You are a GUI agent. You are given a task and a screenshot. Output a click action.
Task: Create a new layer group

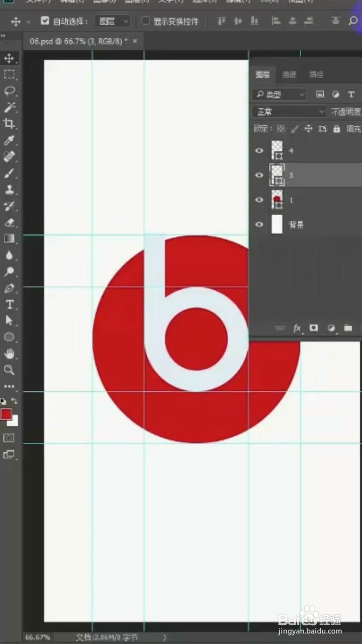point(347,328)
